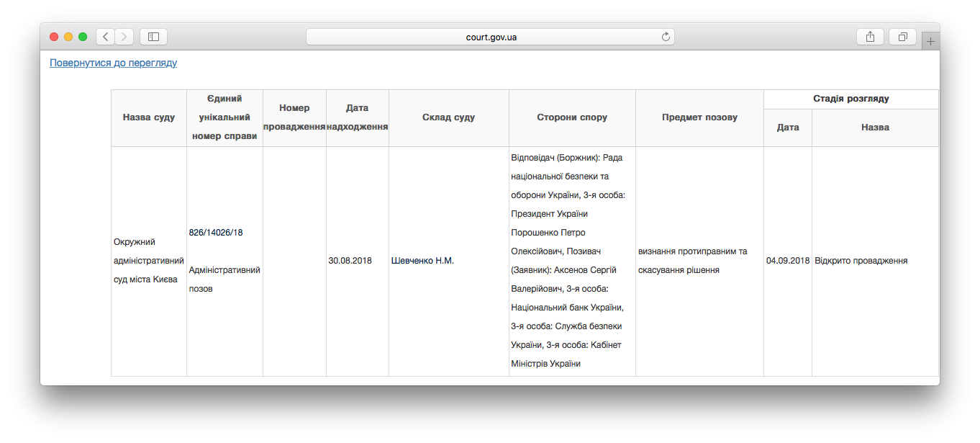Viewport: 980px width, 443px height.
Task: Click the 'Назва суду' column header
Action: click(149, 117)
